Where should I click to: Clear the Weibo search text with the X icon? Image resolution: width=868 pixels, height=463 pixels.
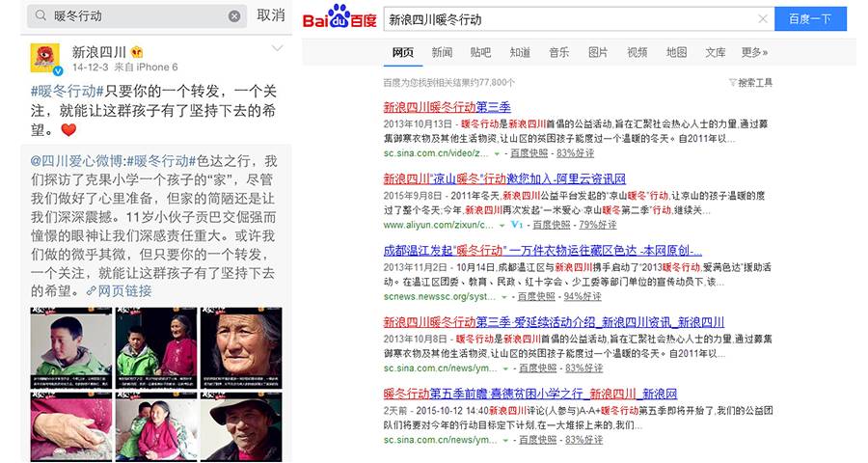point(234,16)
